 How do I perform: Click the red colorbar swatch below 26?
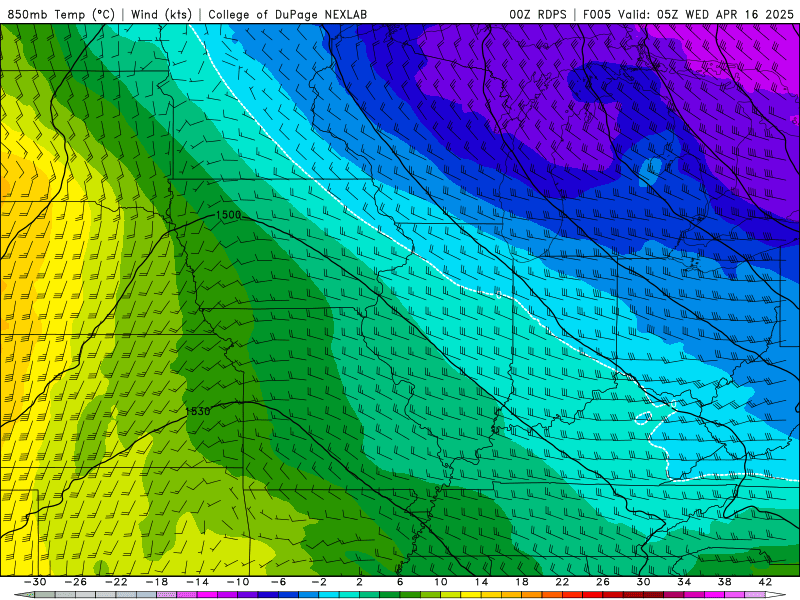coord(593,595)
